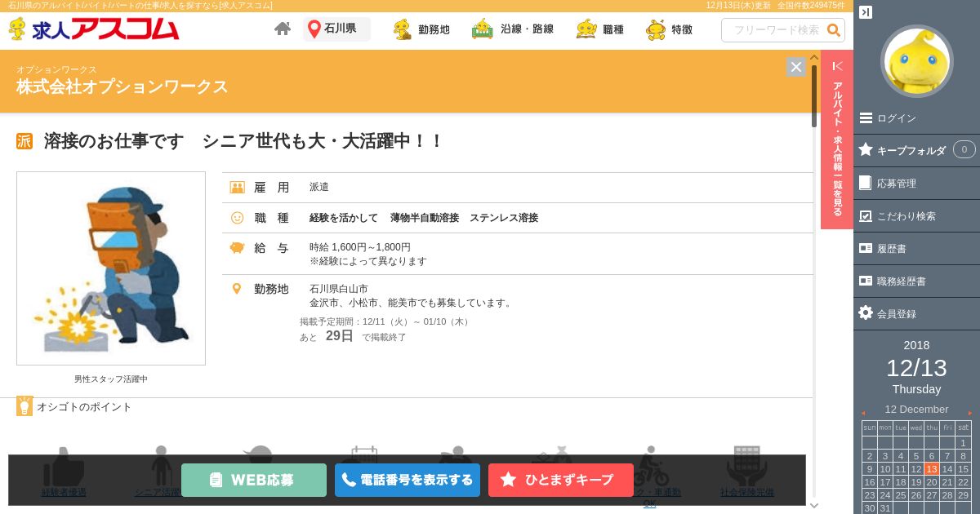Click the vertical scrollbar thumb
The image size is (980, 514).
814,96
